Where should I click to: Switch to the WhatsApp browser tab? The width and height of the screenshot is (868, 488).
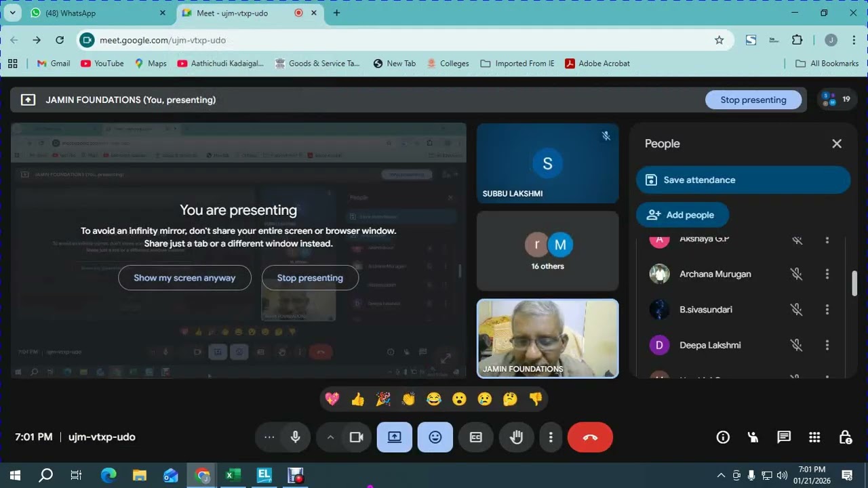coord(98,13)
